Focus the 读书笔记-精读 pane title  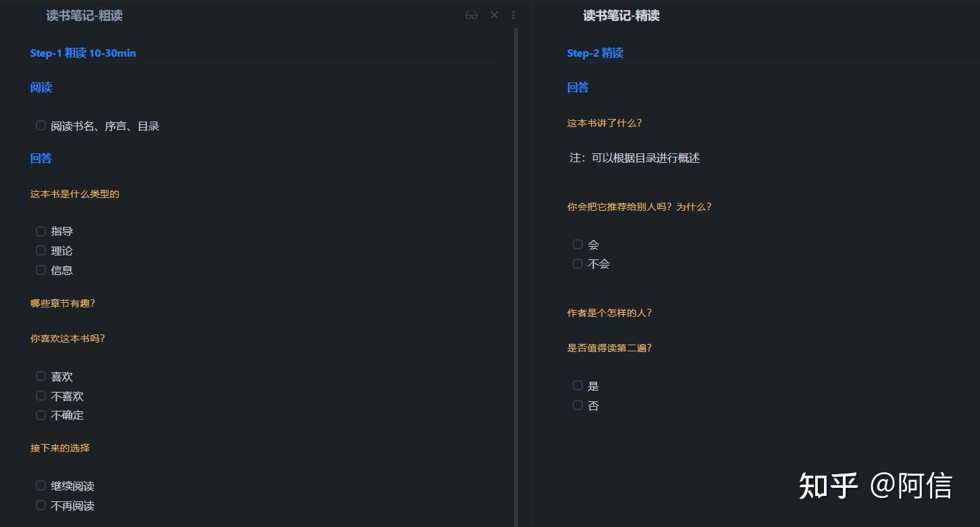(x=620, y=15)
